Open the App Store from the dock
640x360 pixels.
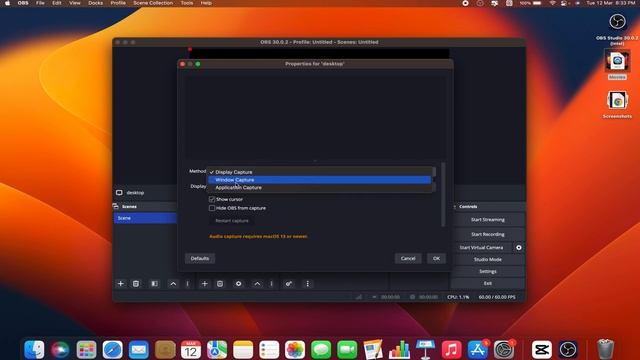point(478,349)
